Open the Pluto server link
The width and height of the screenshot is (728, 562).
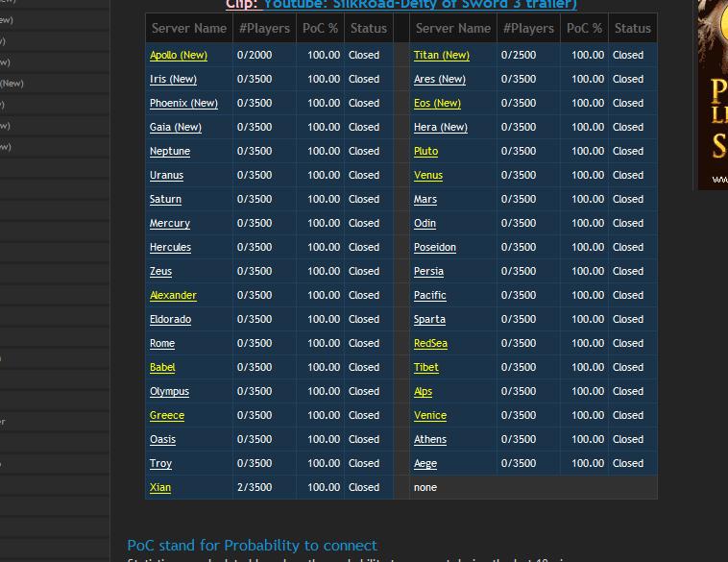425,152
